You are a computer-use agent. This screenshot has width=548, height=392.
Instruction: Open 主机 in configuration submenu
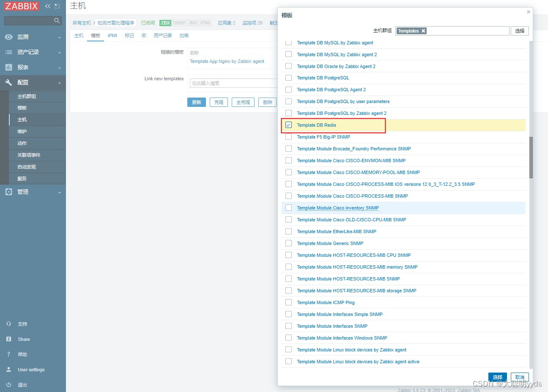37,120
